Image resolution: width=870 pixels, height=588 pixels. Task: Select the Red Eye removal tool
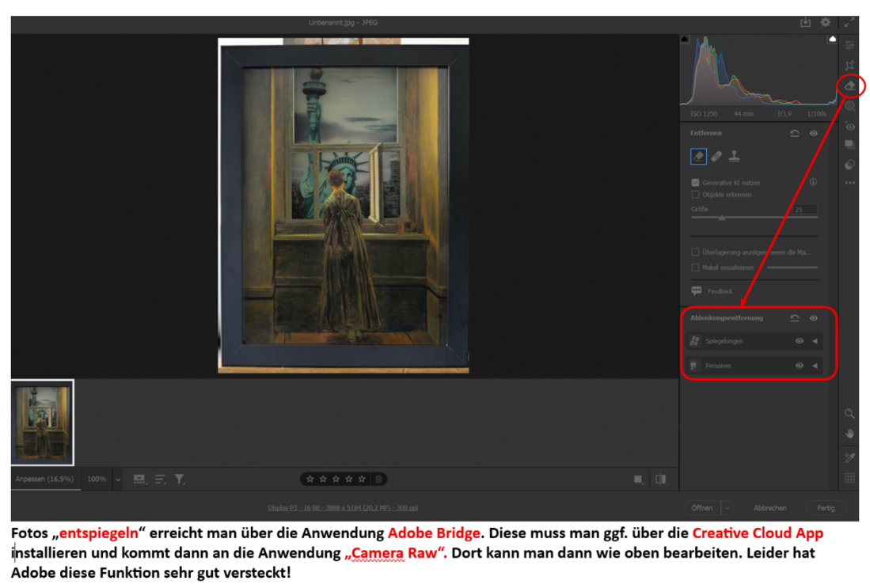(849, 126)
